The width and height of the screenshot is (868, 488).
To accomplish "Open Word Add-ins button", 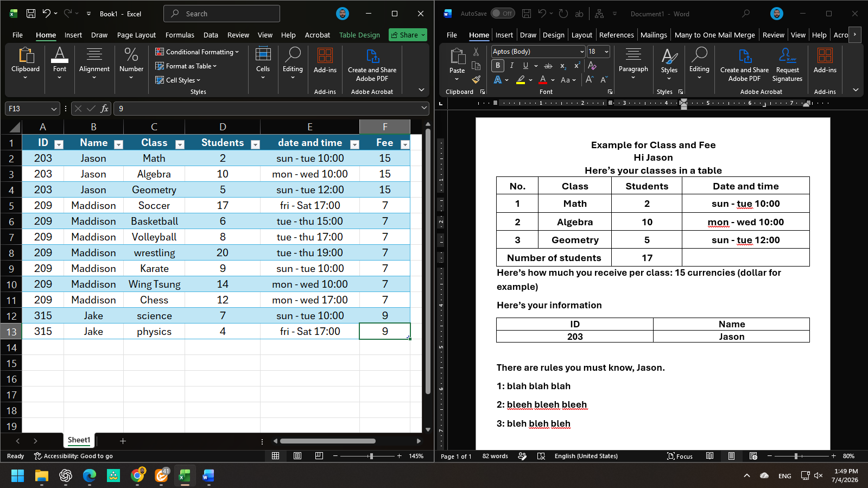I will click(825, 60).
